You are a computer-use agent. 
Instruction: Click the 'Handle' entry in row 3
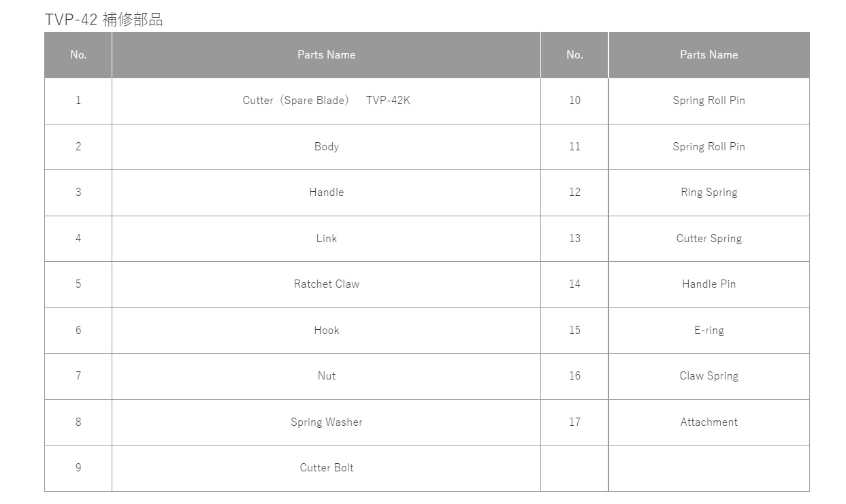tap(326, 192)
